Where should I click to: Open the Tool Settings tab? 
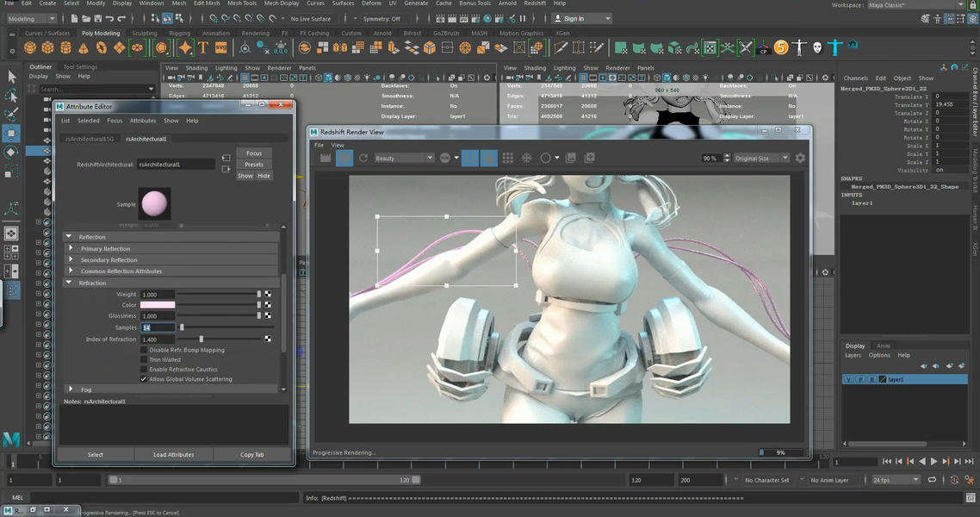point(80,67)
